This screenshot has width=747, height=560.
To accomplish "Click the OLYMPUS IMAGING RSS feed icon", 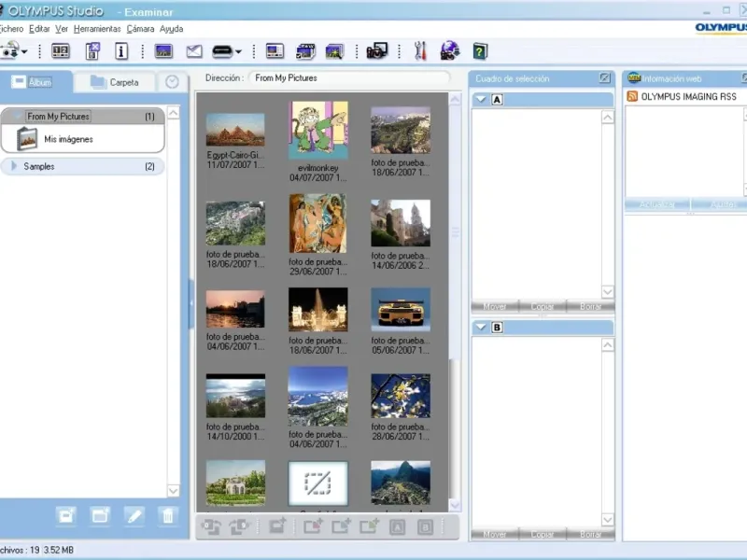I will (632, 96).
